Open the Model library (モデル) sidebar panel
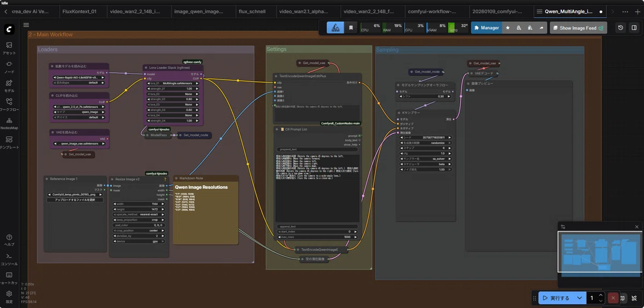 9,85
